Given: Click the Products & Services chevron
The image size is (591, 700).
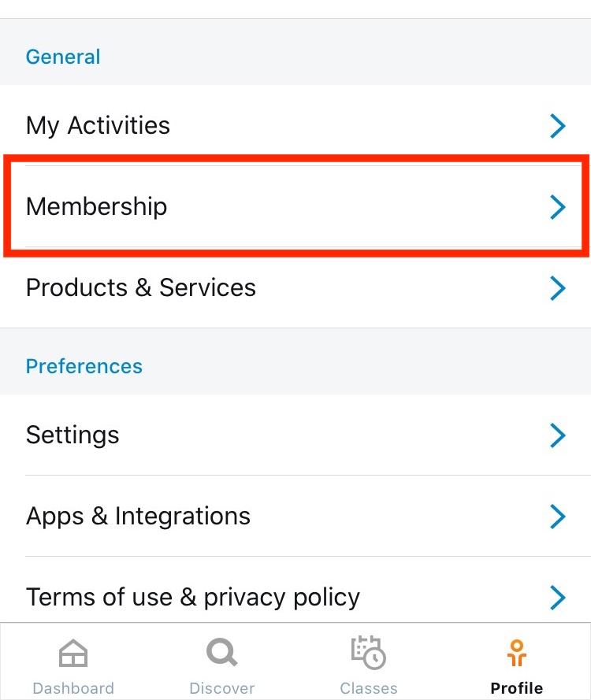Looking at the screenshot, I should 558,287.
